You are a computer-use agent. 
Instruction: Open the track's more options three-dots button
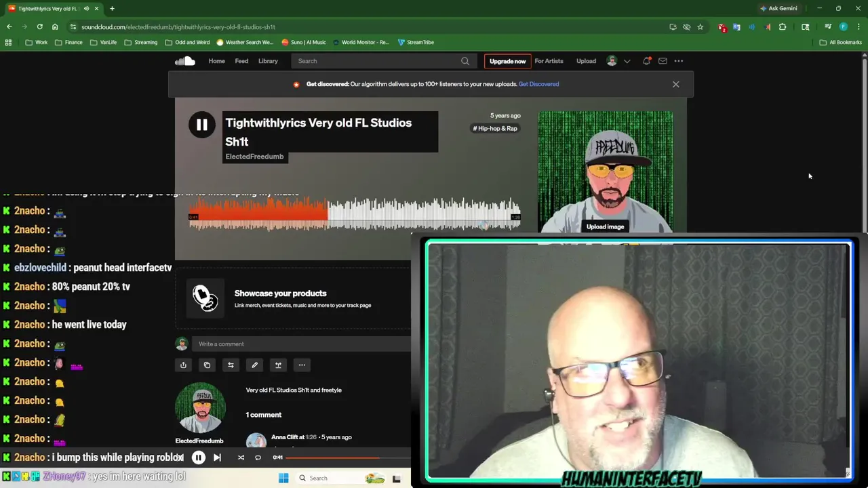302,365
